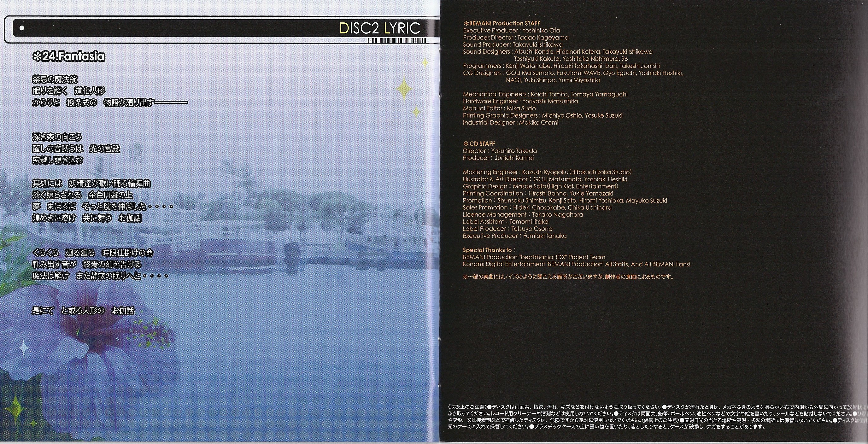Click the 24.Fantasia song title

pyautogui.click(x=73, y=56)
